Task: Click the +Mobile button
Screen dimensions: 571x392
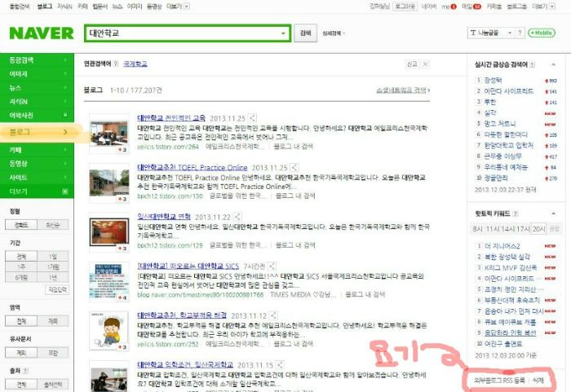Action: tap(542, 33)
